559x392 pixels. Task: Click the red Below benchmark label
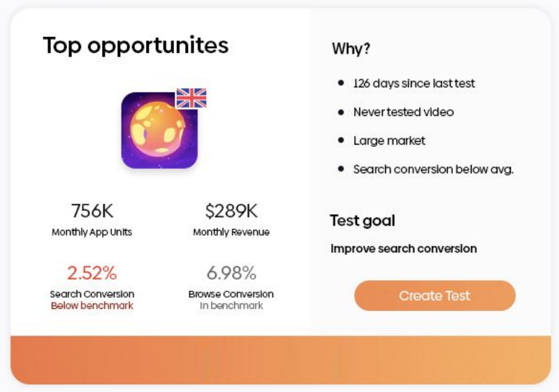[92, 306]
